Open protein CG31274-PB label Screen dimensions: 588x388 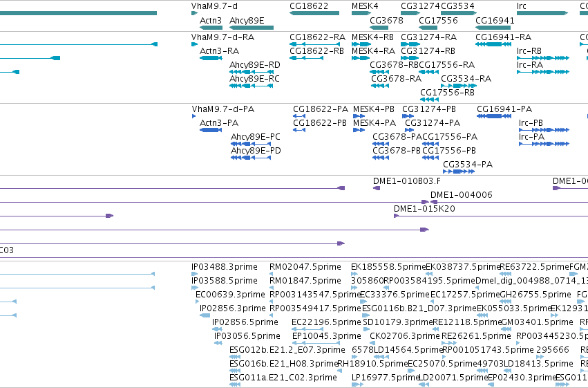(x=429, y=109)
